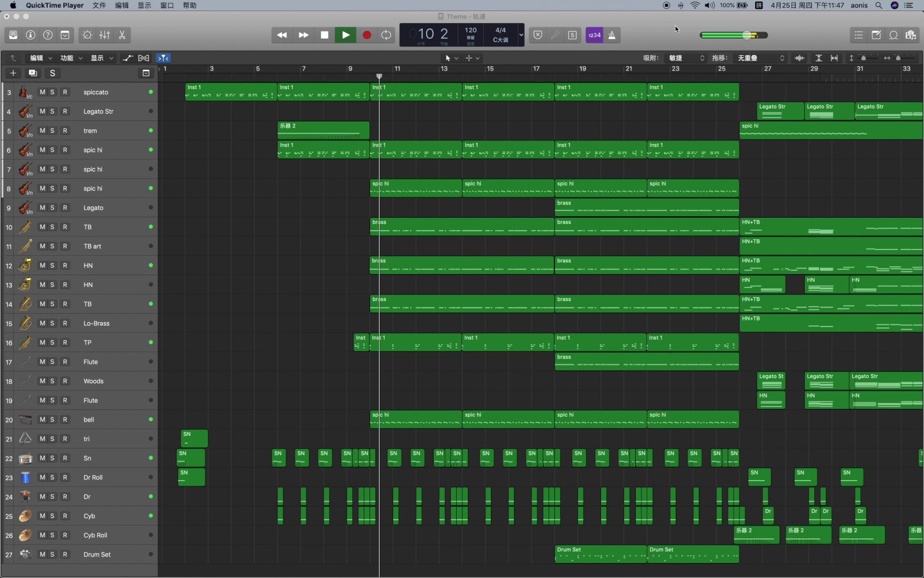924x578 pixels.
Task: Open the 窗口 menu
Action: pyautogui.click(x=167, y=5)
